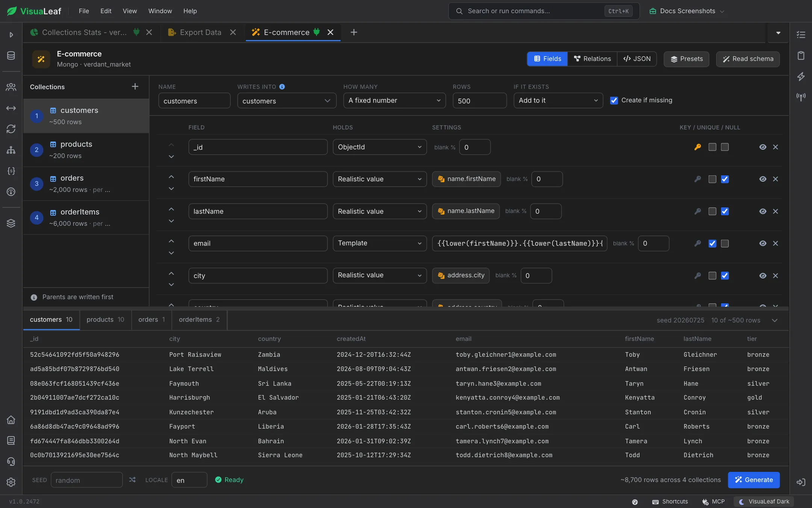The width and height of the screenshot is (812, 508).
Task: Open settings gear in left sidebar
Action: pos(11,482)
